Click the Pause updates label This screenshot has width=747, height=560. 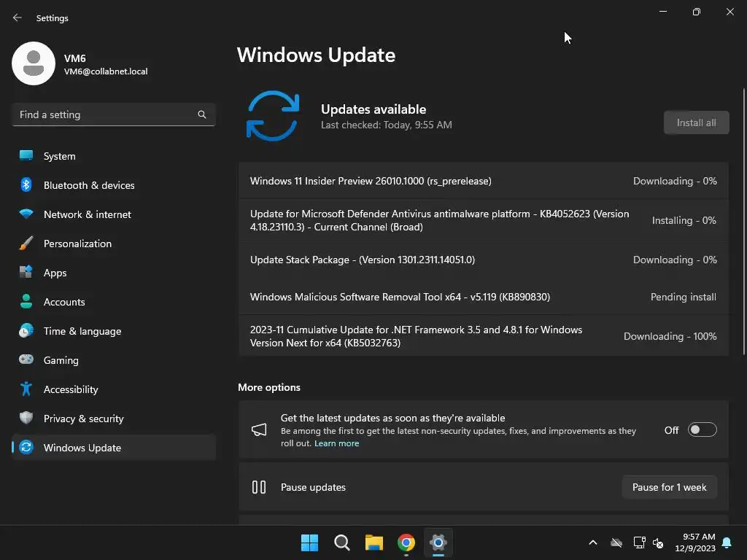(x=313, y=487)
